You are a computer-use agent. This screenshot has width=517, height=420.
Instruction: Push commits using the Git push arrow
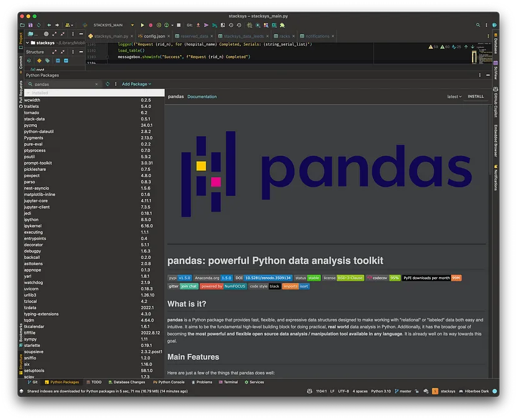pos(206,26)
